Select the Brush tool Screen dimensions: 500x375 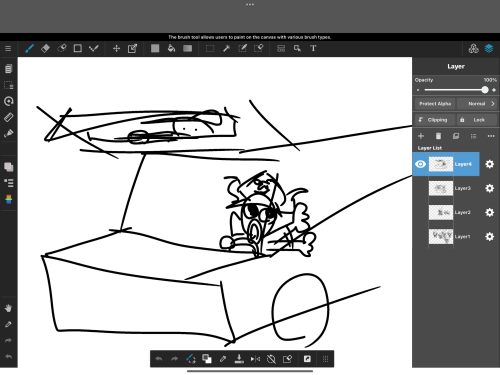[x=29, y=49]
